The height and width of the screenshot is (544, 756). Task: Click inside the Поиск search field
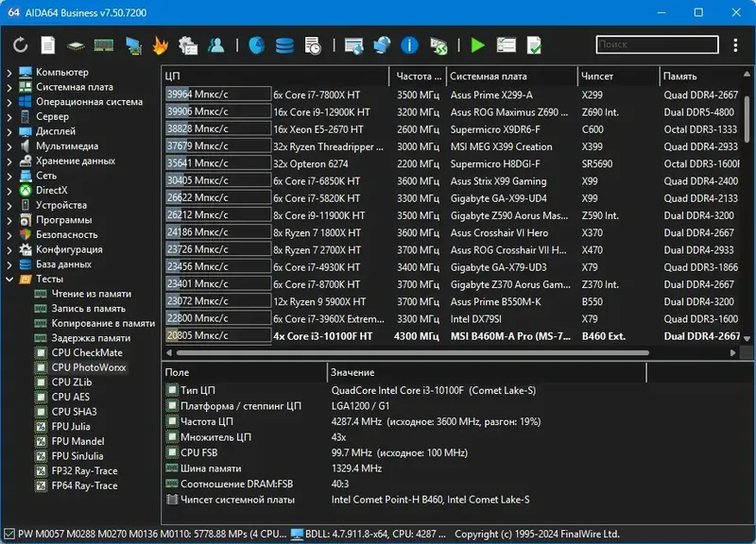click(657, 43)
